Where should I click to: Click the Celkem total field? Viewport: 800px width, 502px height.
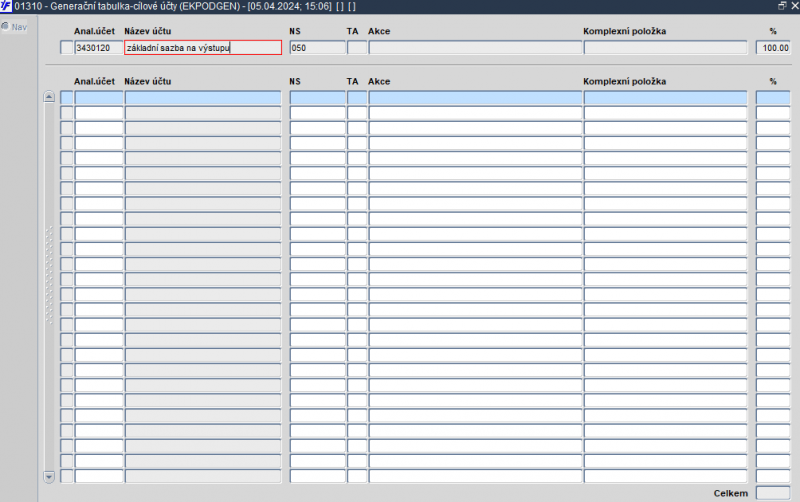[773, 493]
